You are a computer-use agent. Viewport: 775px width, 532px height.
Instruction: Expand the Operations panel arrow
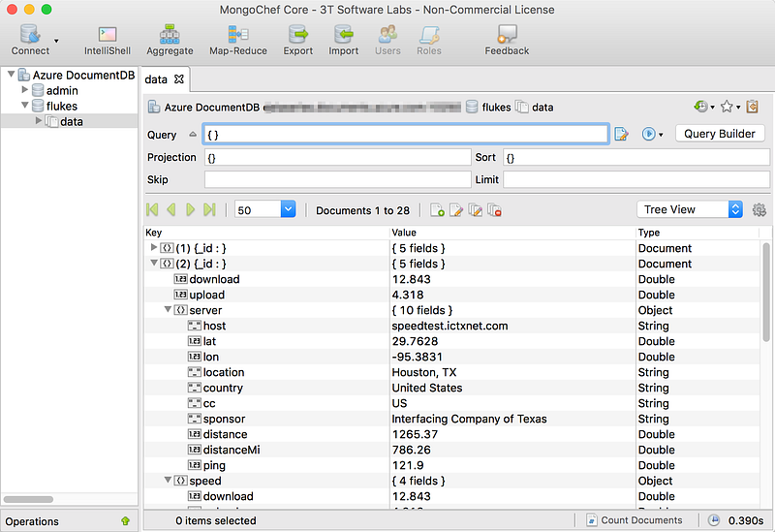coord(125,521)
